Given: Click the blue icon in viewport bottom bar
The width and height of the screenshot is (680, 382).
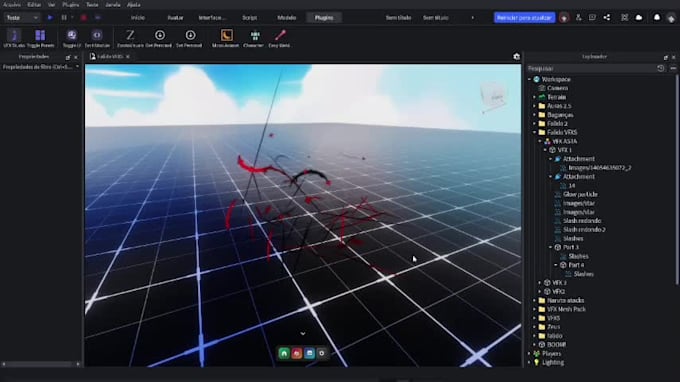Looking at the screenshot, I should [x=309, y=353].
